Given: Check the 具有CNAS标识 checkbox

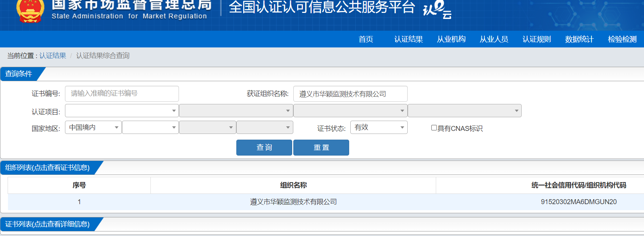Looking at the screenshot, I should [434, 128].
